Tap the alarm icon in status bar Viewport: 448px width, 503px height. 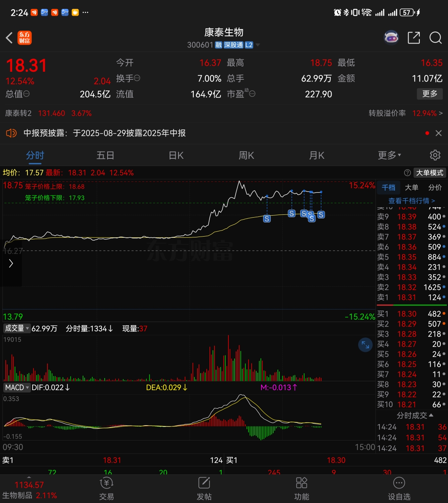click(x=338, y=12)
